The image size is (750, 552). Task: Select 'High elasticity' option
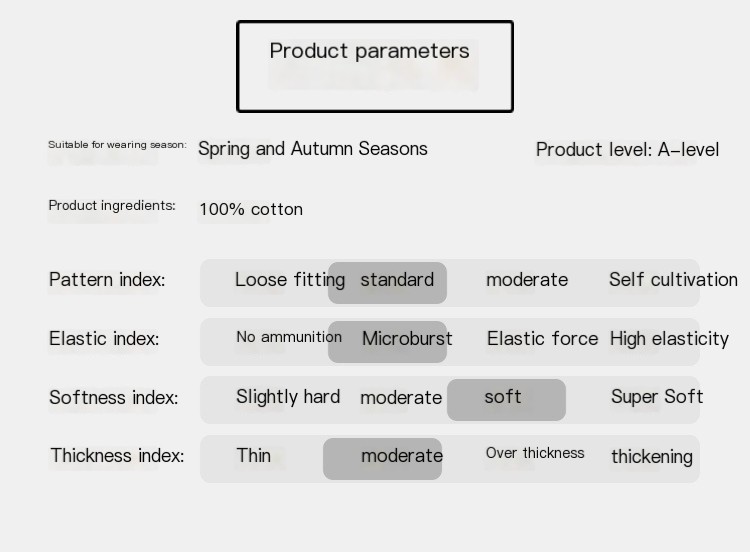pyautogui.click(x=669, y=340)
